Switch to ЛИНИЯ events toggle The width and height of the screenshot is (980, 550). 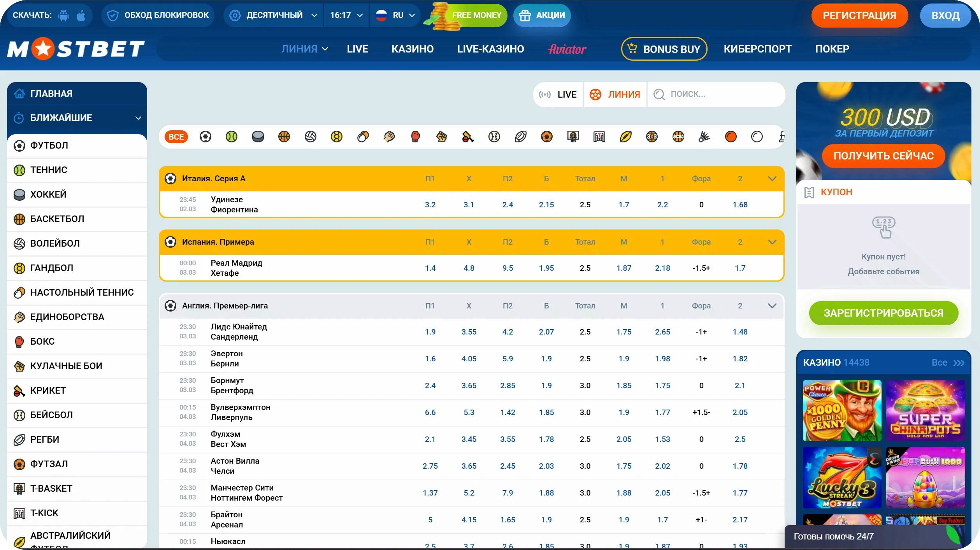click(x=615, y=95)
